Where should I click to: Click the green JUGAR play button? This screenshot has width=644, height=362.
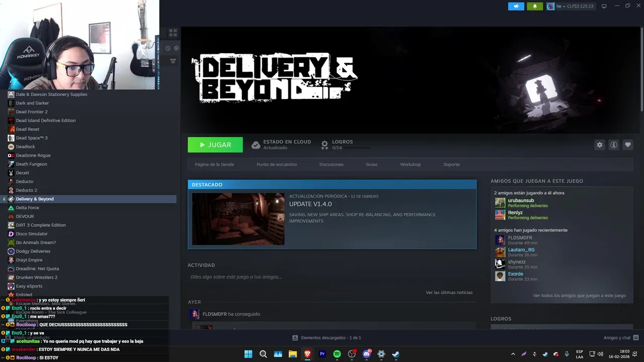coord(215,145)
